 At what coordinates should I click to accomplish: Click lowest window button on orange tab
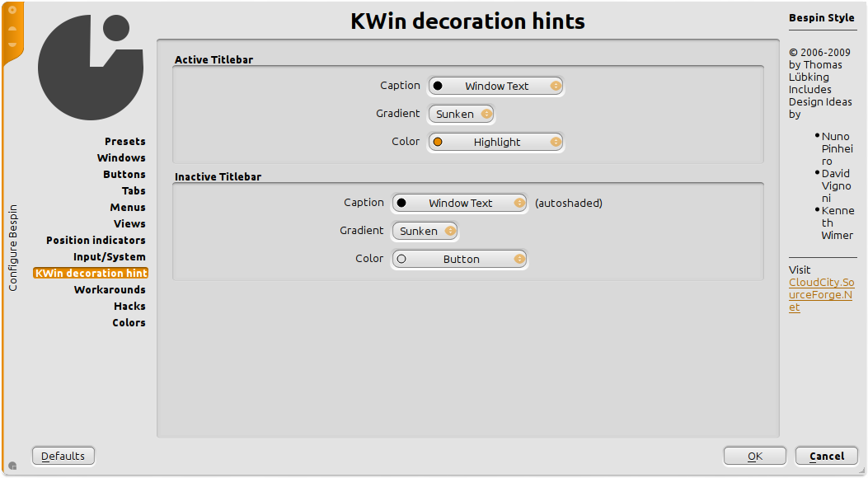coord(12,45)
